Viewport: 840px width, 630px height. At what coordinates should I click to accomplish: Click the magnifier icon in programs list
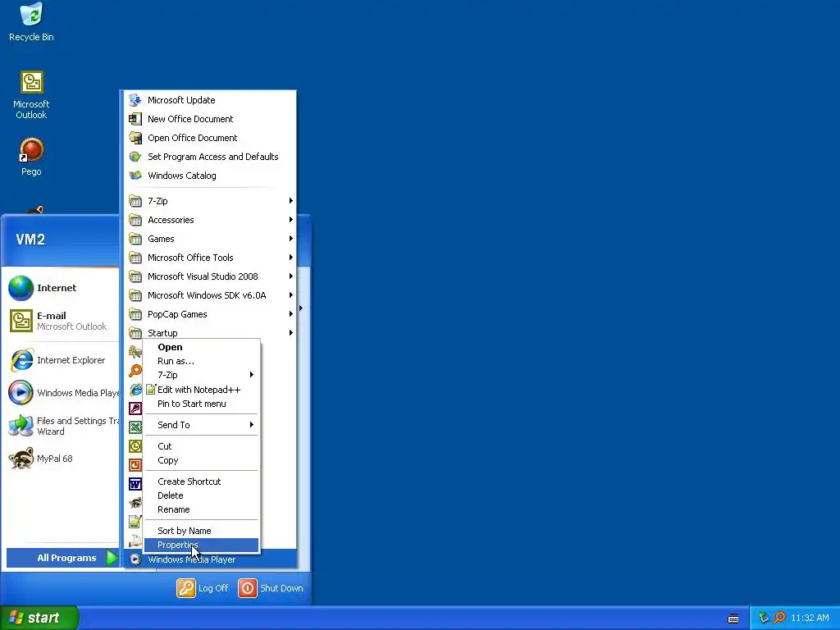click(x=135, y=370)
